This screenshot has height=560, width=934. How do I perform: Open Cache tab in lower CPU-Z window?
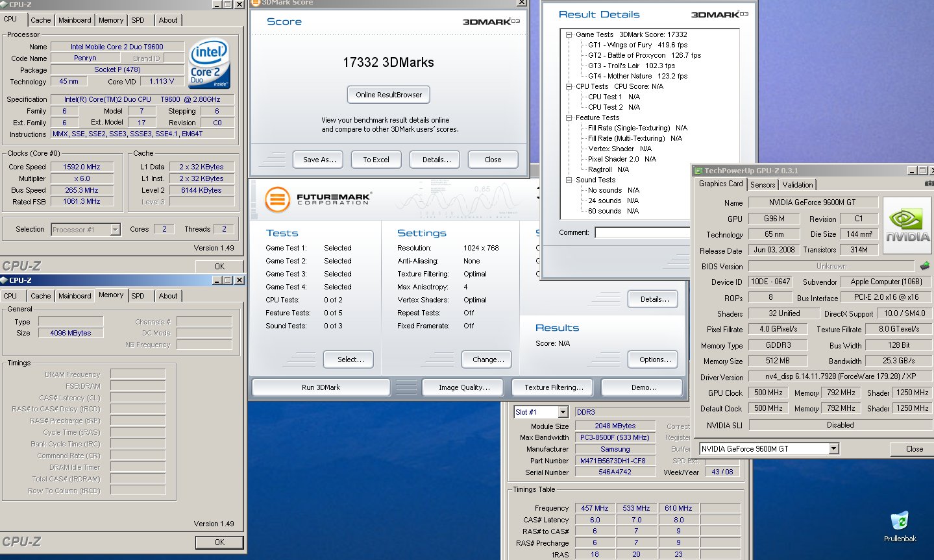pyautogui.click(x=40, y=296)
